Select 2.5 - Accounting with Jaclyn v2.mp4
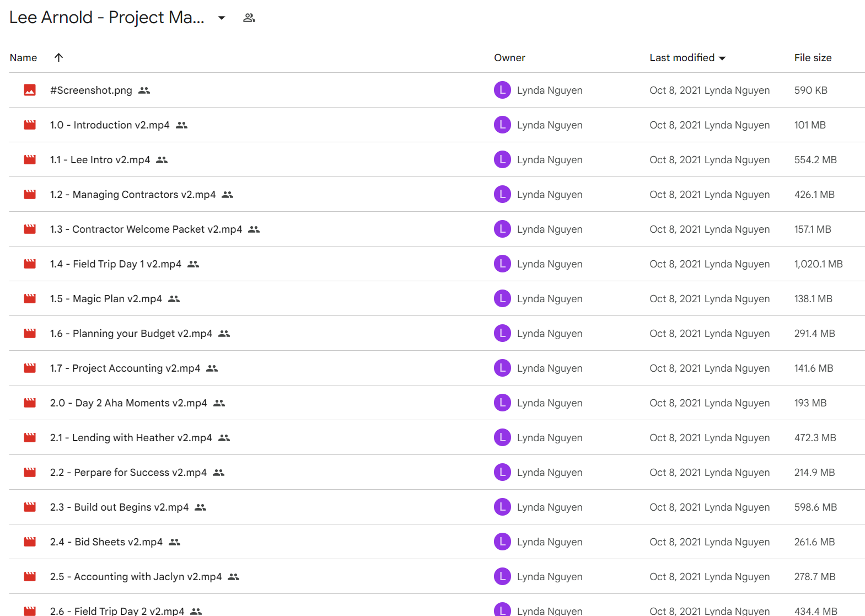 pyautogui.click(x=136, y=576)
